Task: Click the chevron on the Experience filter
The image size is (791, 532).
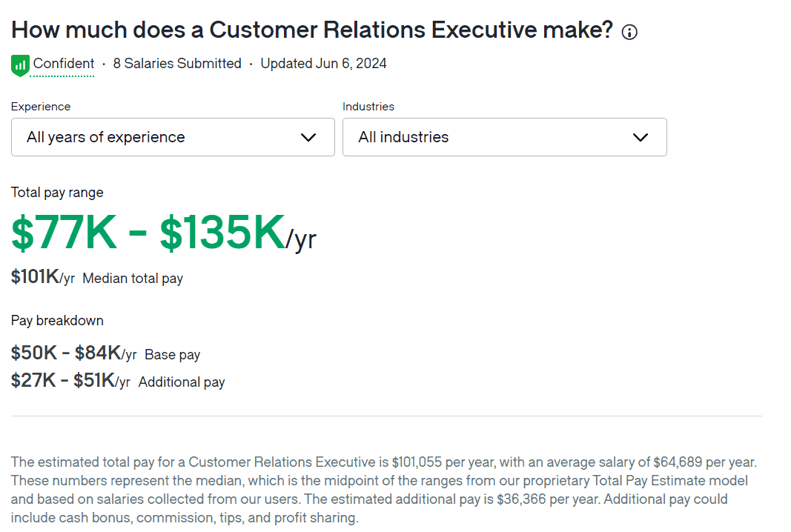Action: pos(309,137)
